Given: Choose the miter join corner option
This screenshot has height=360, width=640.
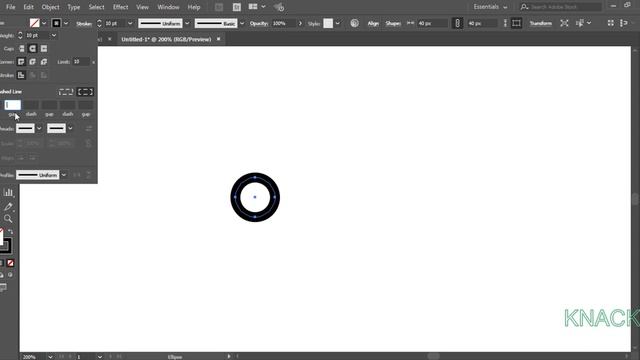Looking at the screenshot, I should 21,62.
